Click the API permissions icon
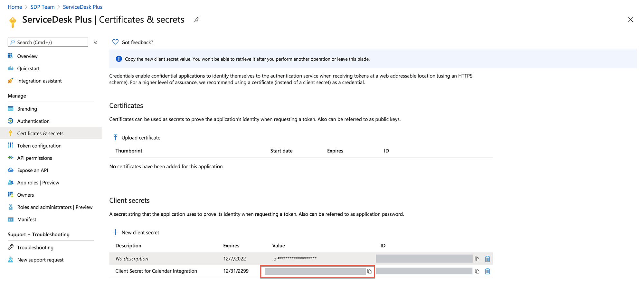This screenshot has height=285, width=644. [x=10, y=157]
